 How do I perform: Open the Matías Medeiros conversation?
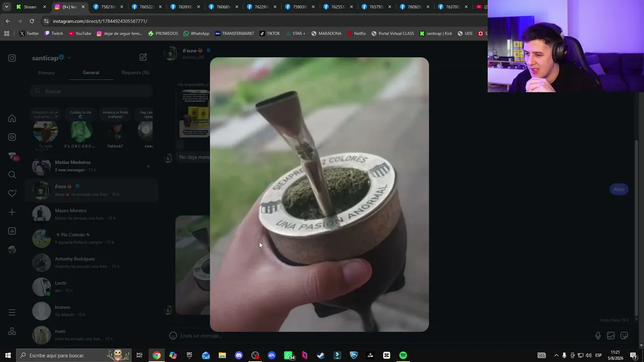pos(92,166)
